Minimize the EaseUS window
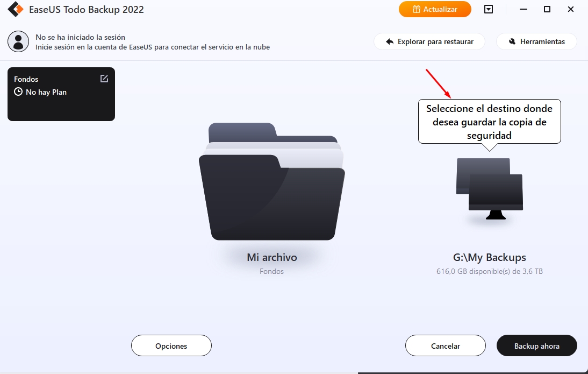The width and height of the screenshot is (588, 374). (524, 9)
